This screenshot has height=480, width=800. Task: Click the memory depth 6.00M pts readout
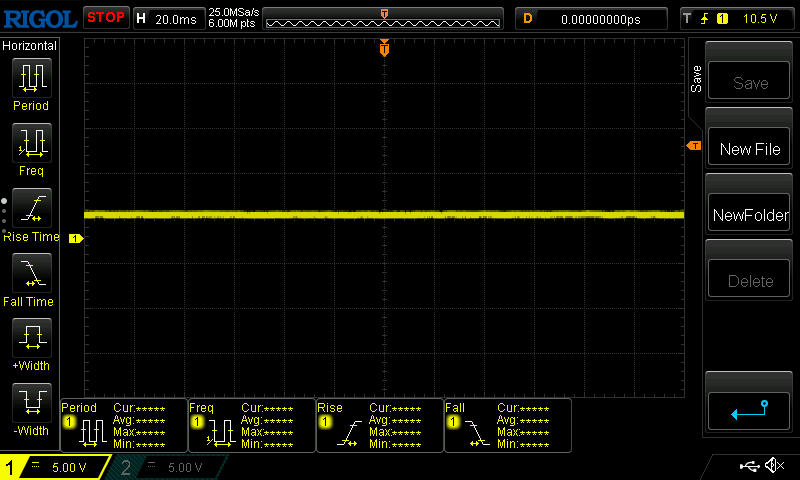pyautogui.click(x=232, y=24)
